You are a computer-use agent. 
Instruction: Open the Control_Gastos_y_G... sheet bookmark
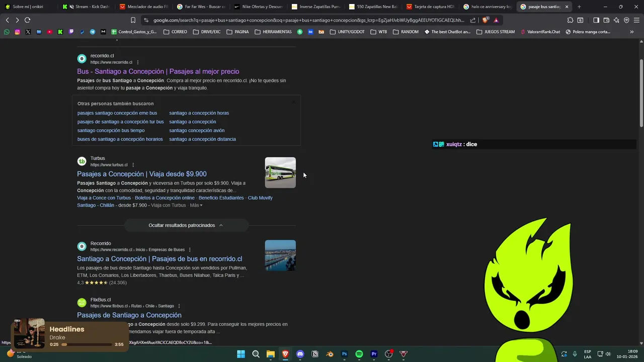point(134,32)
